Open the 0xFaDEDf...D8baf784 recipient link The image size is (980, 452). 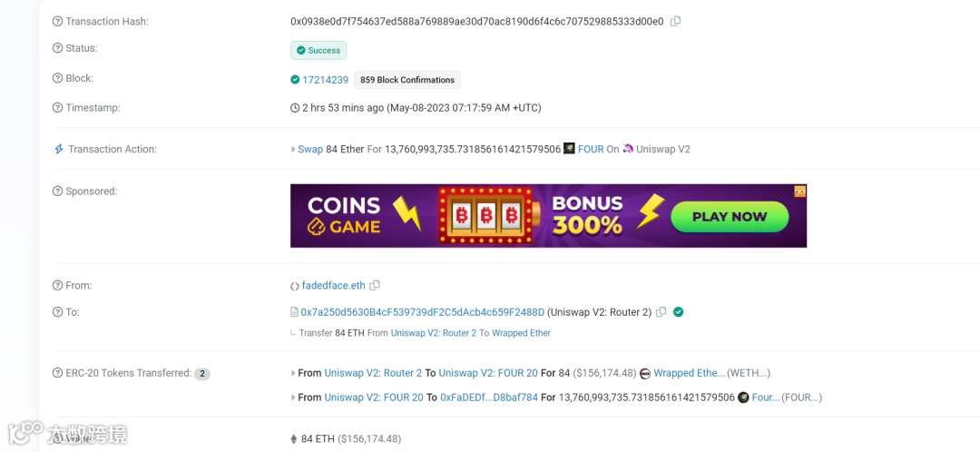(489, 398)
